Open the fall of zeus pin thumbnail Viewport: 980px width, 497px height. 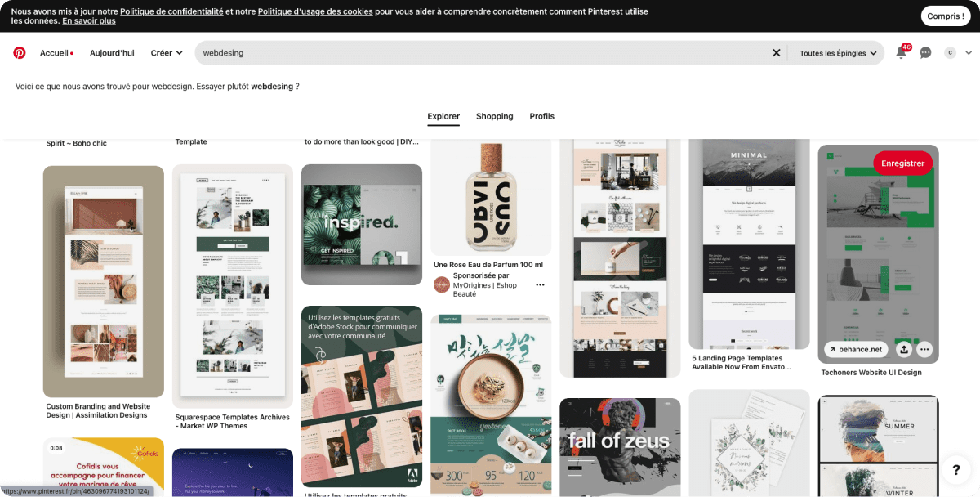coord(620,446)
